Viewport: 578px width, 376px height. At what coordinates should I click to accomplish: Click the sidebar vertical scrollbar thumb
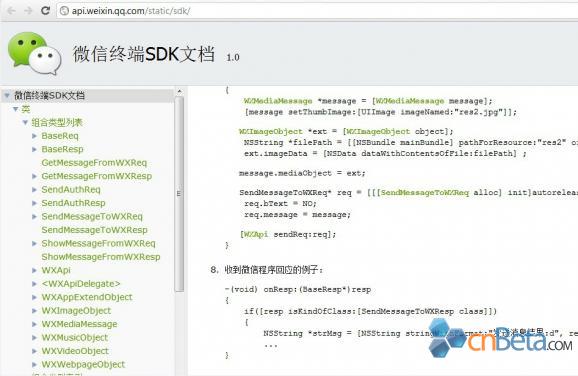tap(179, 194)
